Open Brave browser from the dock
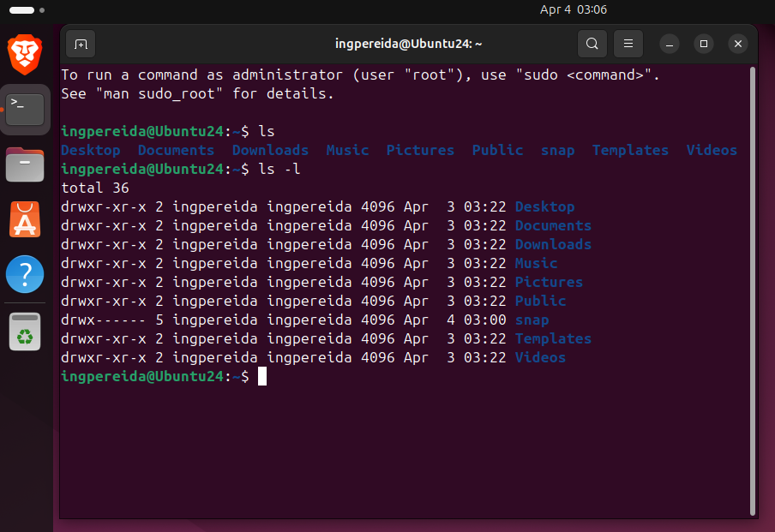775x532 pixels. pyautogui.click(x=25, y=56)
